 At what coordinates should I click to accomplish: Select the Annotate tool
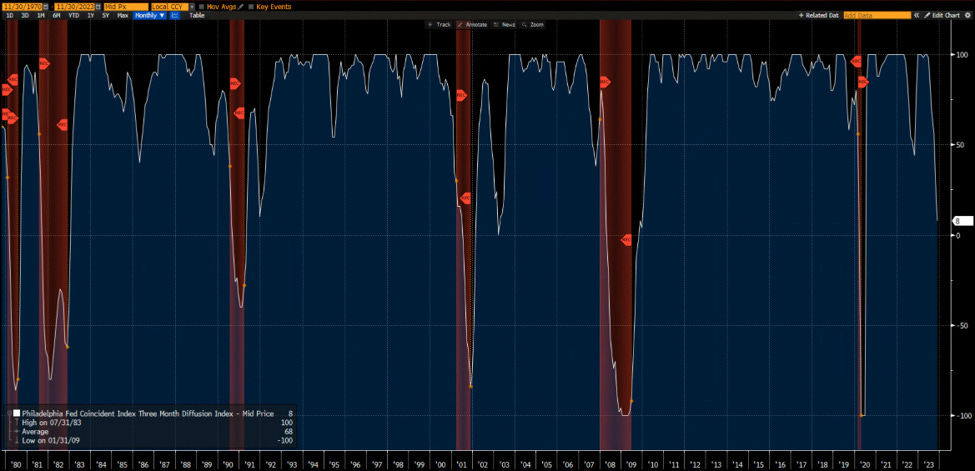473,24
